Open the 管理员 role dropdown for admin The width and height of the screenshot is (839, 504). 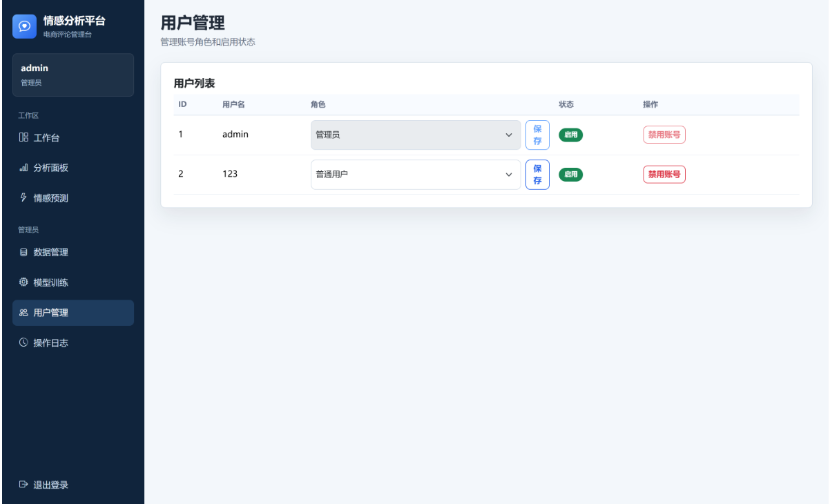(416, 135)
